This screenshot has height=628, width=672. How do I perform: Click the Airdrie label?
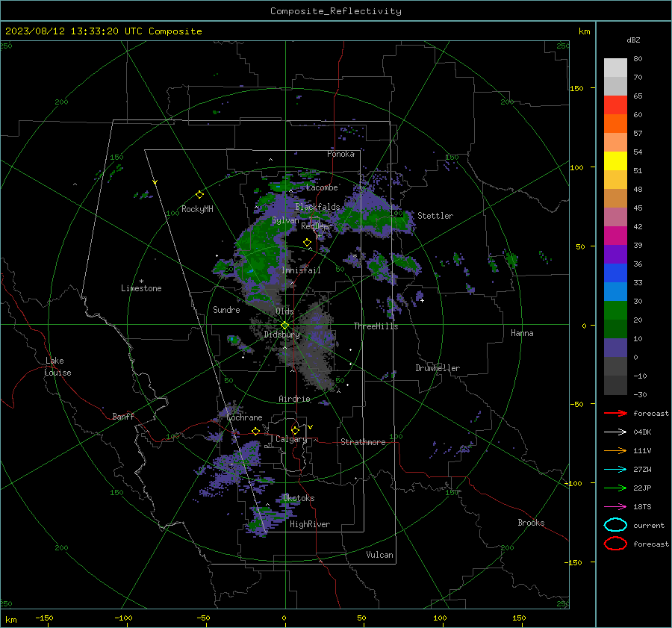(294, 399)
